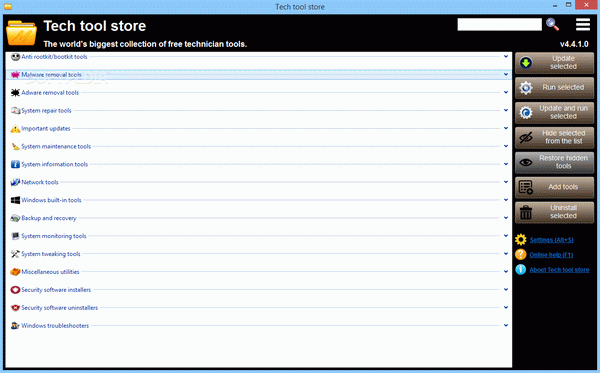Image resolution: width=600 pixels, height=373 pixels.
Task: Focus the search input field
Action: pyautogui.click(x=499, y=24)
